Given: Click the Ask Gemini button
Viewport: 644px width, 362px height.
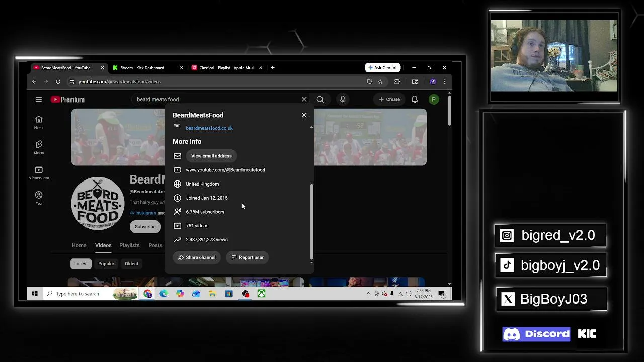Looking at the screenshot, I should tap(383, 68).
